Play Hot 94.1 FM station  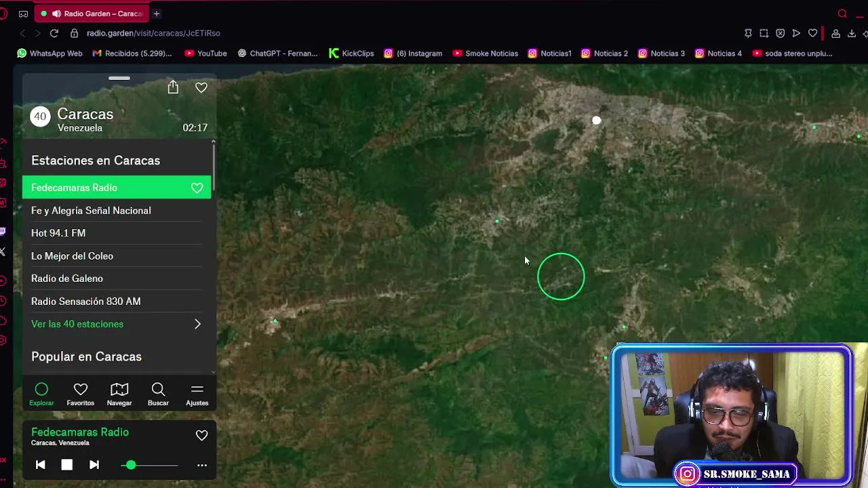click(x=117, y=233)
